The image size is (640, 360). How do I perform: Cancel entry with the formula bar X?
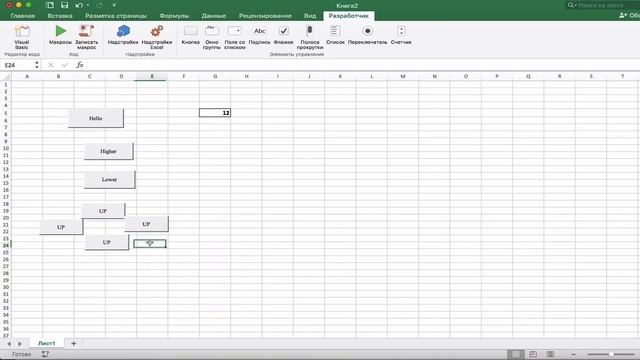click(51, 65)
